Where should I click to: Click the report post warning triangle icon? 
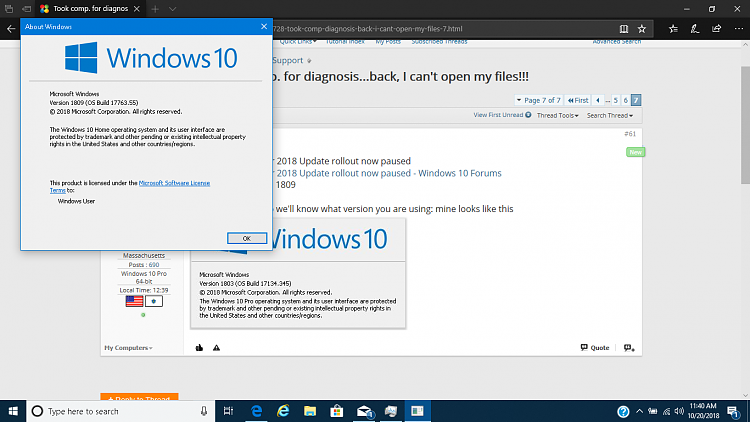(x=216, y=348)
